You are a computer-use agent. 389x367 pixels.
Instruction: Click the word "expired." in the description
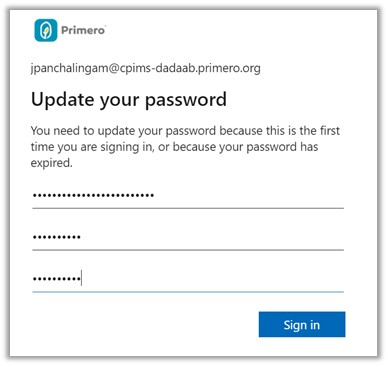tap(51, 163)
